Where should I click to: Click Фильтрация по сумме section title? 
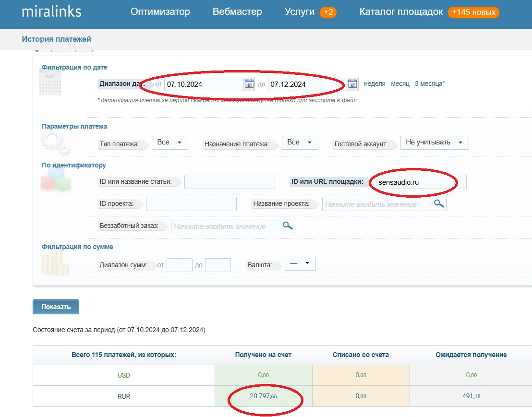pyautogui.click(x=77, y=247)
